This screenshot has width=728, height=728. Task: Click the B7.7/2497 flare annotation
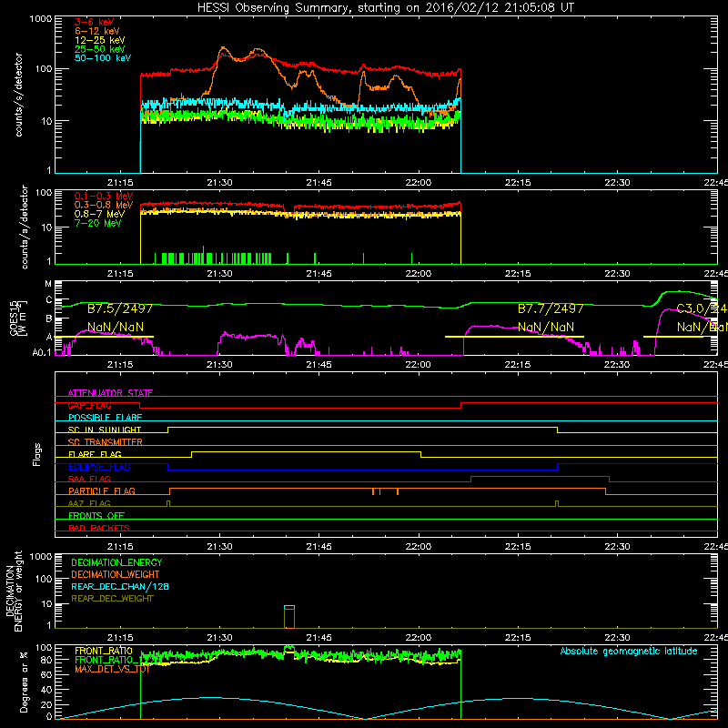[x=551, y=309]
